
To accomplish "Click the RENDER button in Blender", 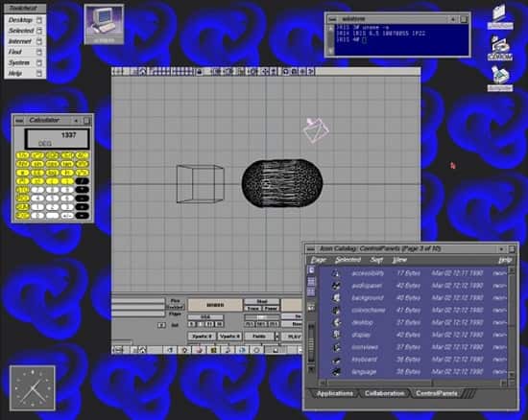I will [x=215, y=305].
